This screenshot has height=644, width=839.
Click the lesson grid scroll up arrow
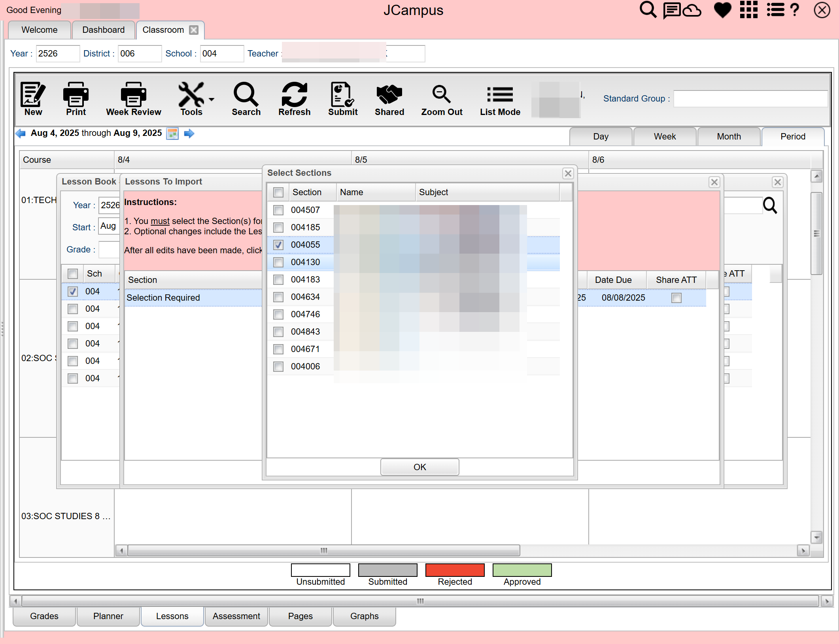(x=816, y=176)
